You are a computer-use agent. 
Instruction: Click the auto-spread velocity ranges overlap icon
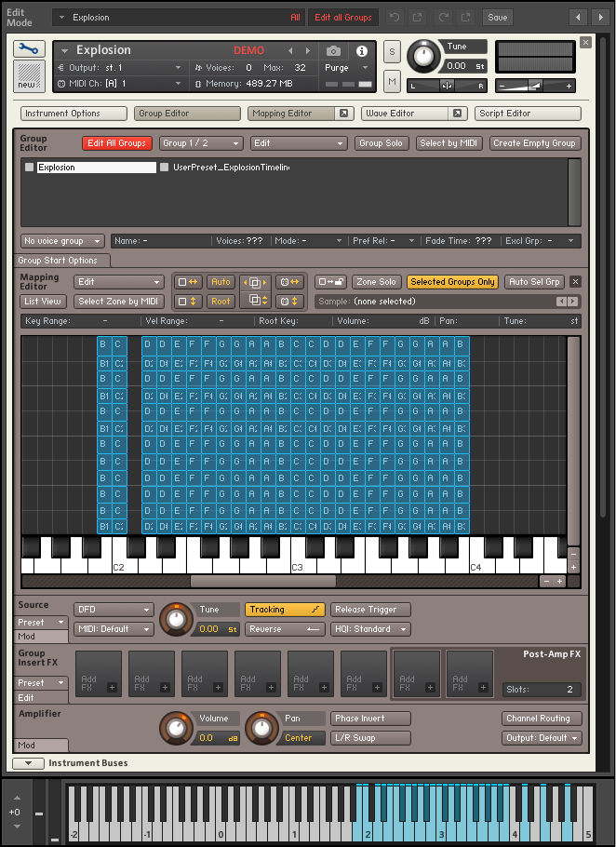[x=255, y=300]
